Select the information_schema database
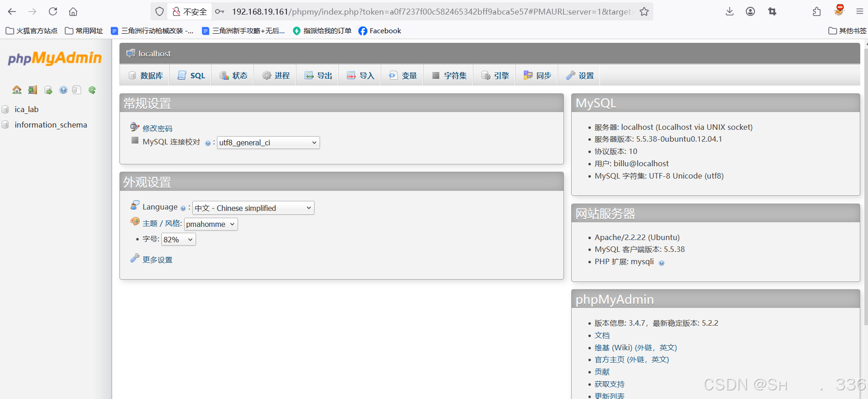868x399 pixels. (51, 125)
